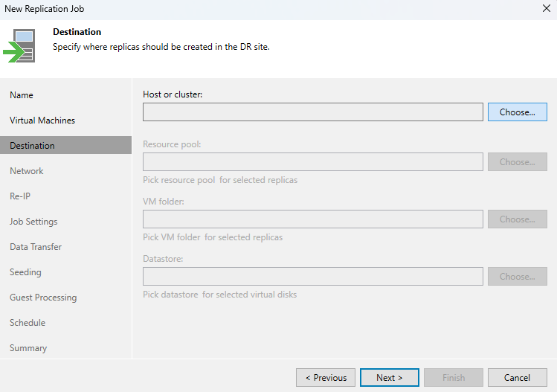Open the Schedule step
The image size is (557, 392).
coord(28,323)
